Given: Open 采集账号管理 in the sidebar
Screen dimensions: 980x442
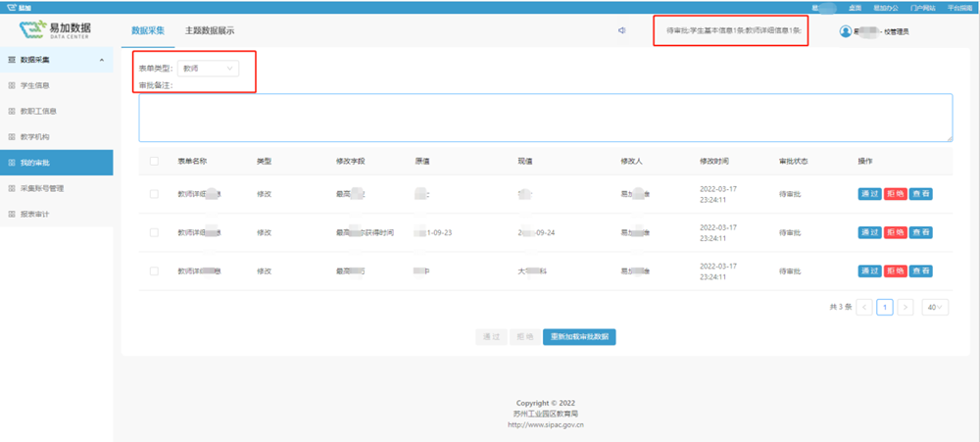Looking at the screenshot, I should point(42,188).
